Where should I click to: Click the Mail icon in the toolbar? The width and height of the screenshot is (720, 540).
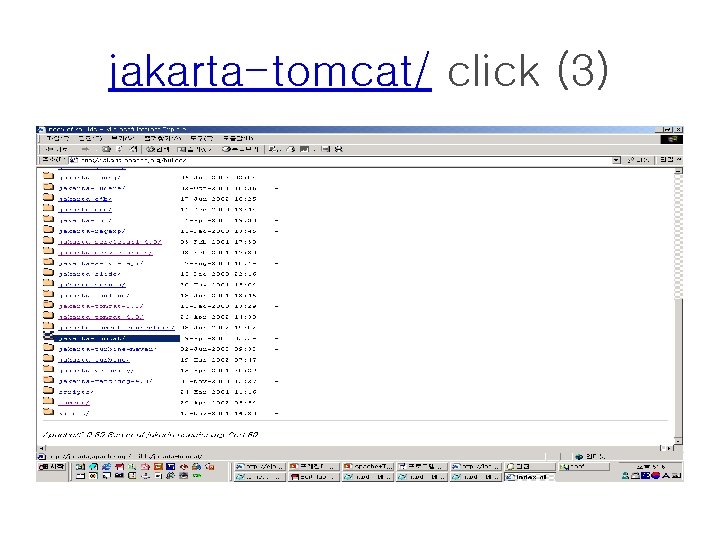point(275,149)
